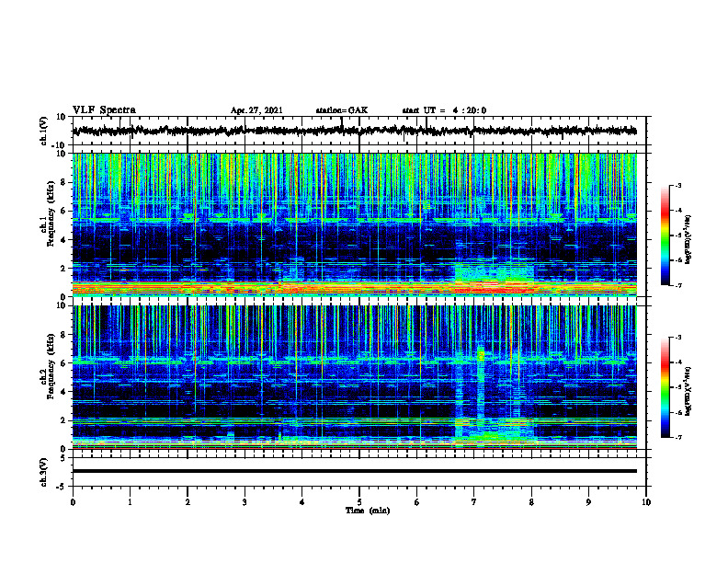The height and width of the screenshot is (563, 728).
Task: Click time axis tick label "4"
Action: pyautogui.click(x=302, y=502)
